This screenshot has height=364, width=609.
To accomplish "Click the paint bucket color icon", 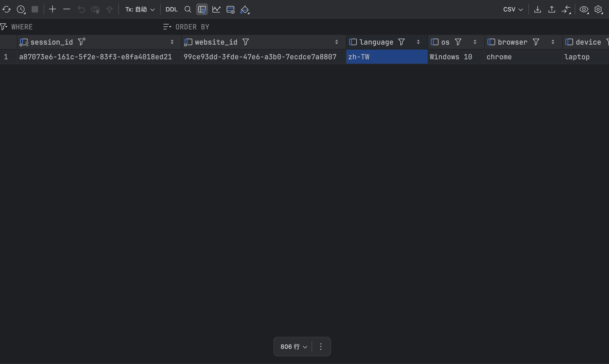I will (x=245, y=10).
